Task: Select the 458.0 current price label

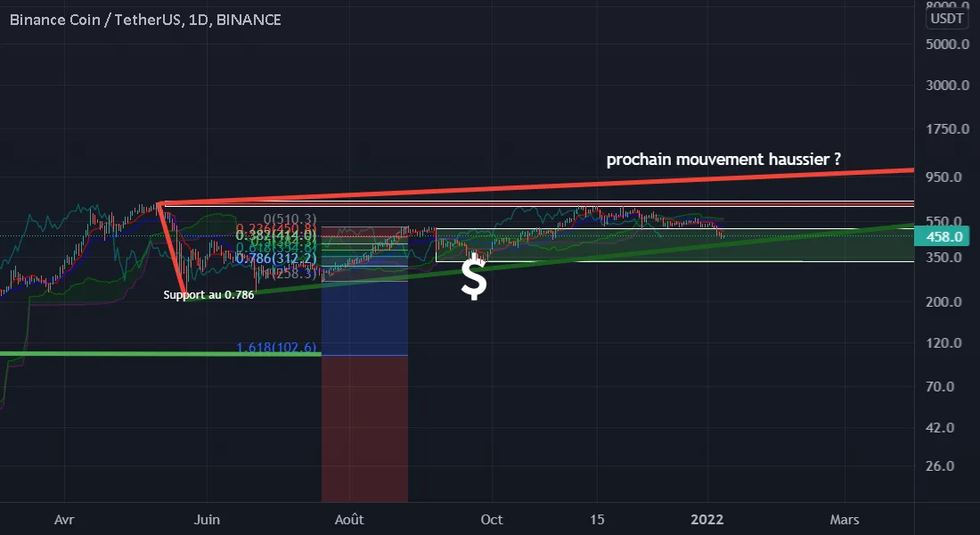Action: [x=942, y=236]
